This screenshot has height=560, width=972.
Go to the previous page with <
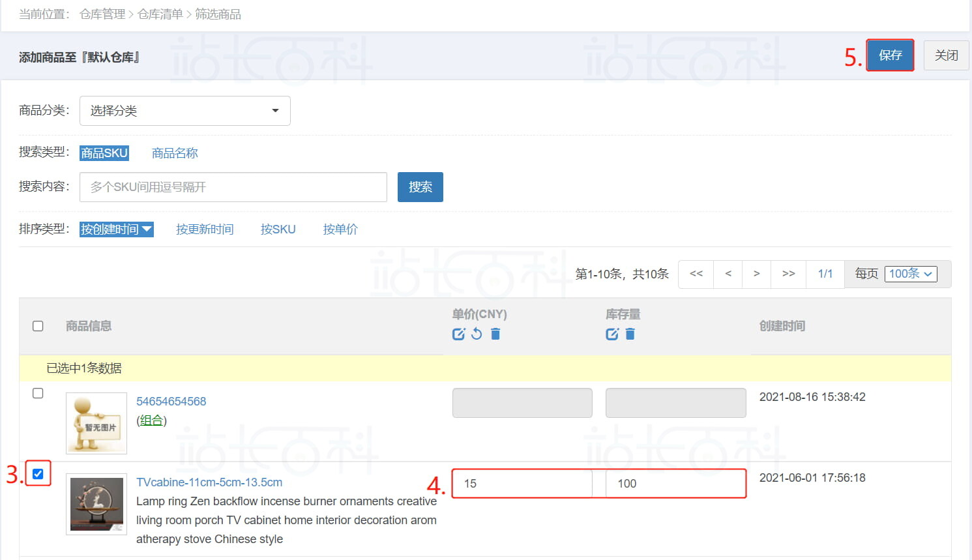728,274
